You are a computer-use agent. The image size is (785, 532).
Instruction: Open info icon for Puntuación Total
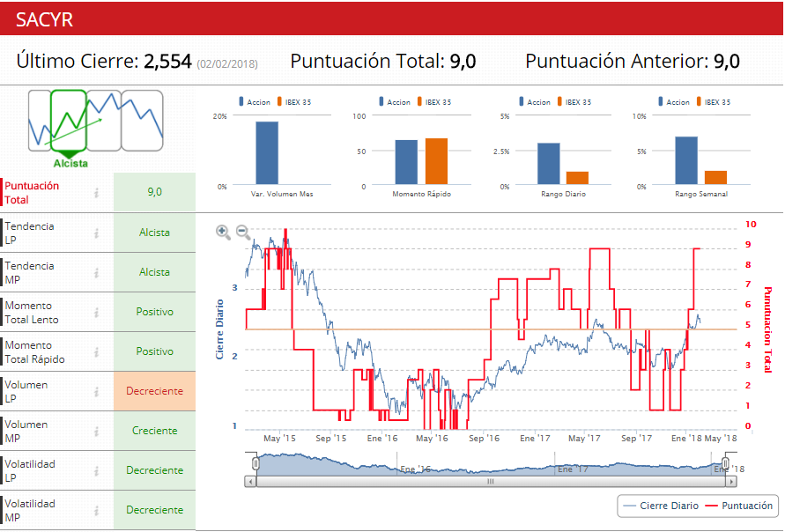click(96, 193)
